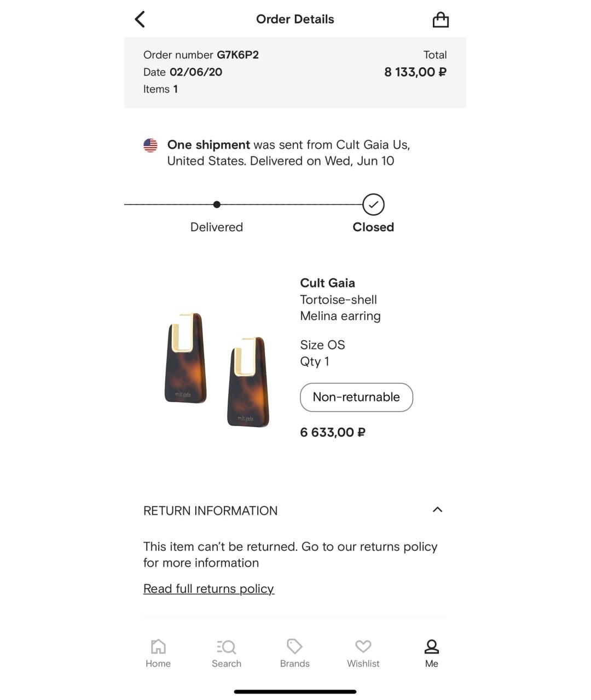
Task: Tap the Closed status label
Action: (x=373, y=227)
